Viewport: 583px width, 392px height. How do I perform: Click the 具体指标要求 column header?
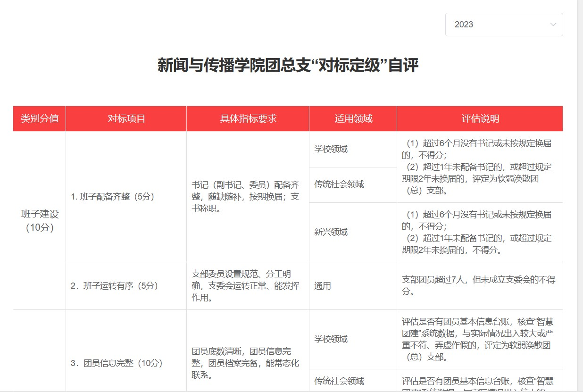click(x=248, y=118)
